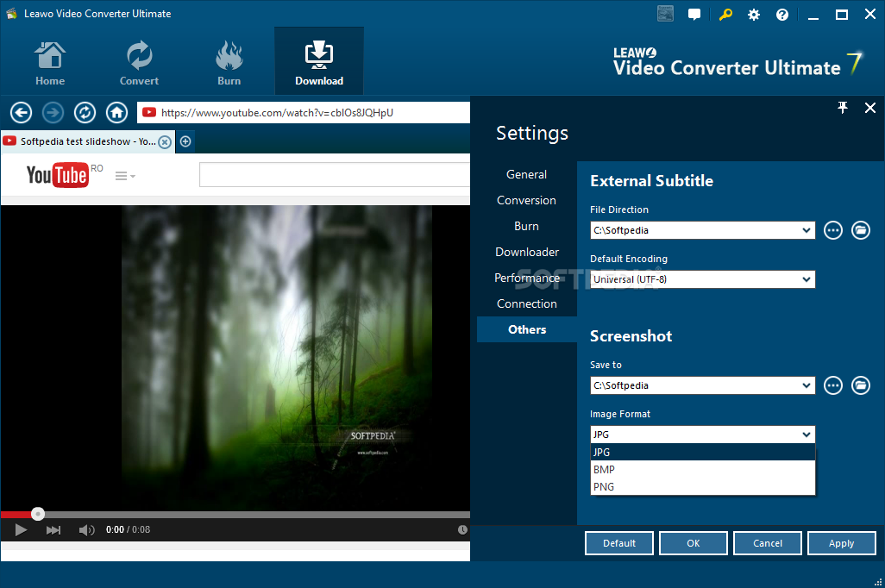Go back in the browser

21,112
